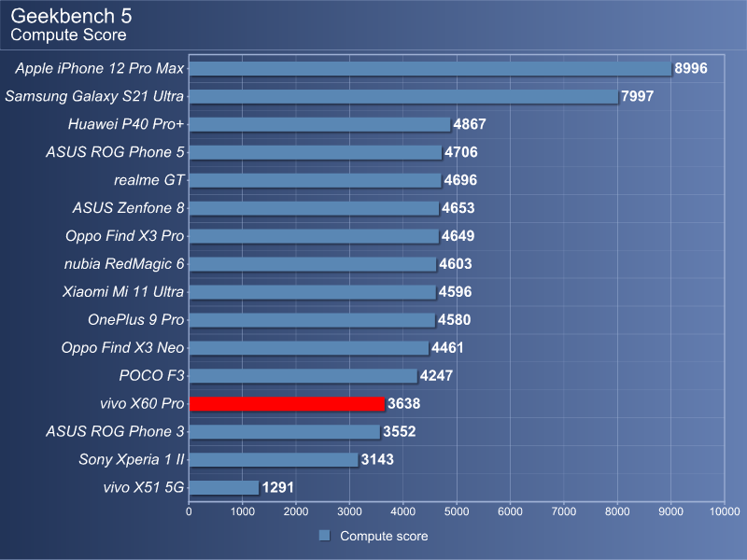Click the score value 8996
The width and height of the screenshot is (747, 560).
(x=691, y=68)
